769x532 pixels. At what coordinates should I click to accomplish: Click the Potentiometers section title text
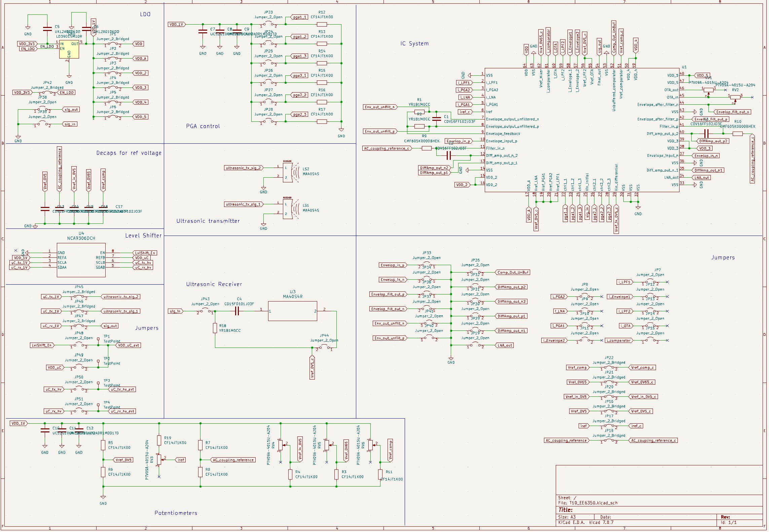(176, 513)
